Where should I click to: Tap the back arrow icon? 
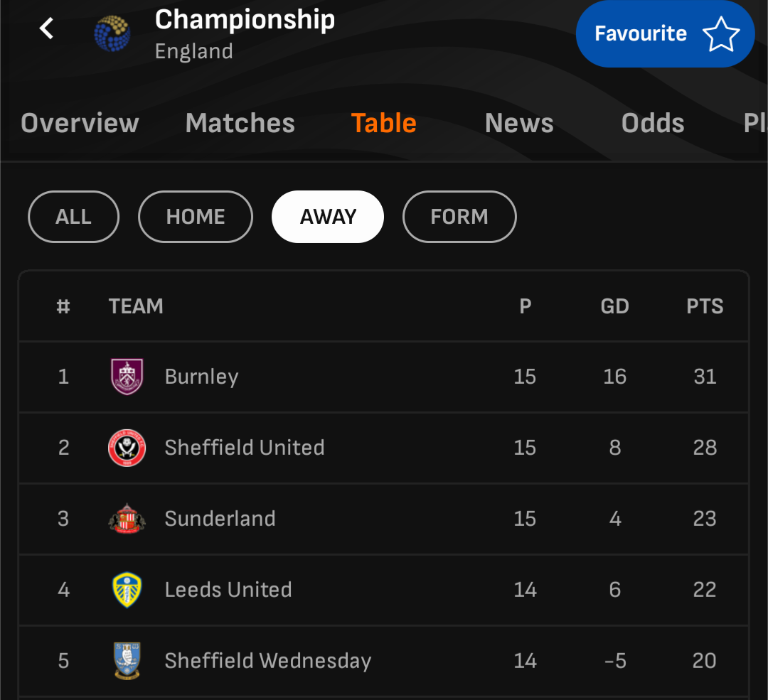[x=47, y=29]
